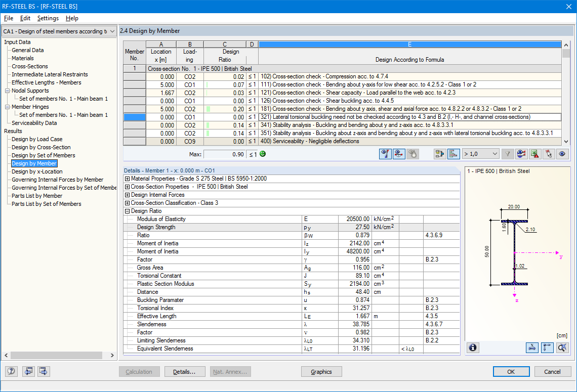Screen dimensions: 577x392
Task: Confirm with the OK button
Action: (x=511, y=372)
